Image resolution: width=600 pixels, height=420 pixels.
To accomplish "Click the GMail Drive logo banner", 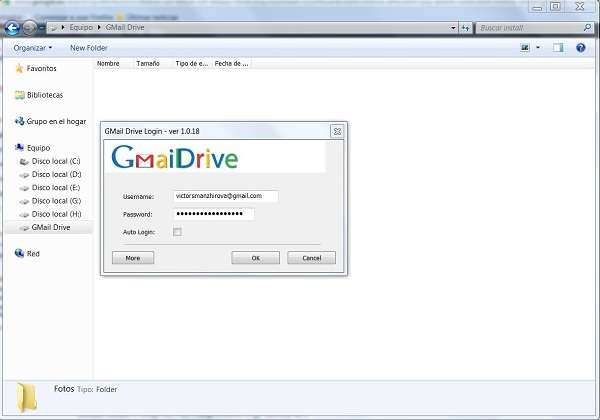I will 215,157.
